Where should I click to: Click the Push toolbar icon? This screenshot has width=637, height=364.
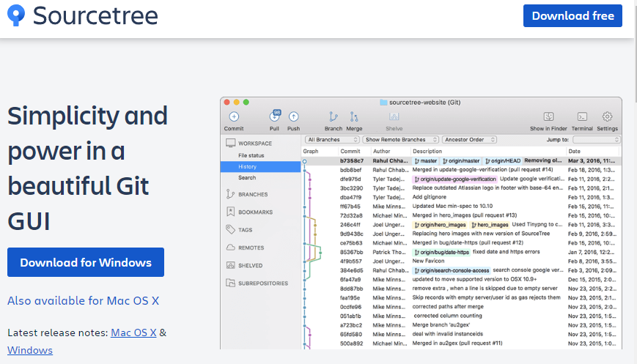(x=293, y=117)
